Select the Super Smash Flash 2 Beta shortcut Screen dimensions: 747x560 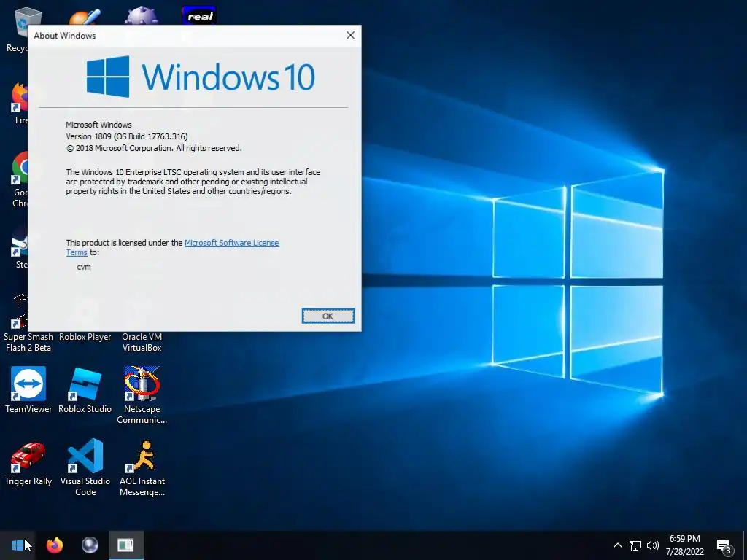pos(28,342)
